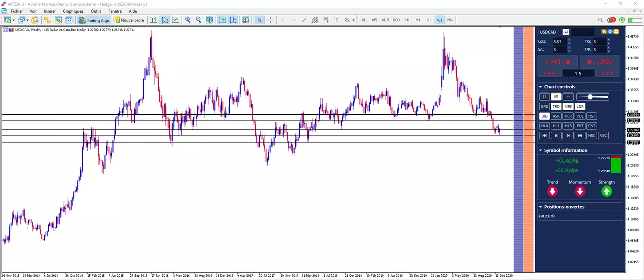The image size is (644, 280).
Task: Toggle GRD grid button
Action: (544, 106)
